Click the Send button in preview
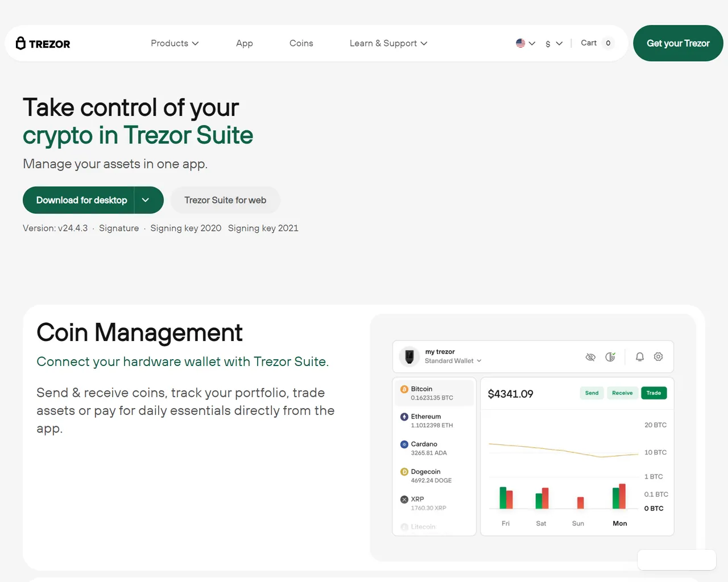Image resolution: width=728 pixels, height=582 pixels. coord(592,393)
